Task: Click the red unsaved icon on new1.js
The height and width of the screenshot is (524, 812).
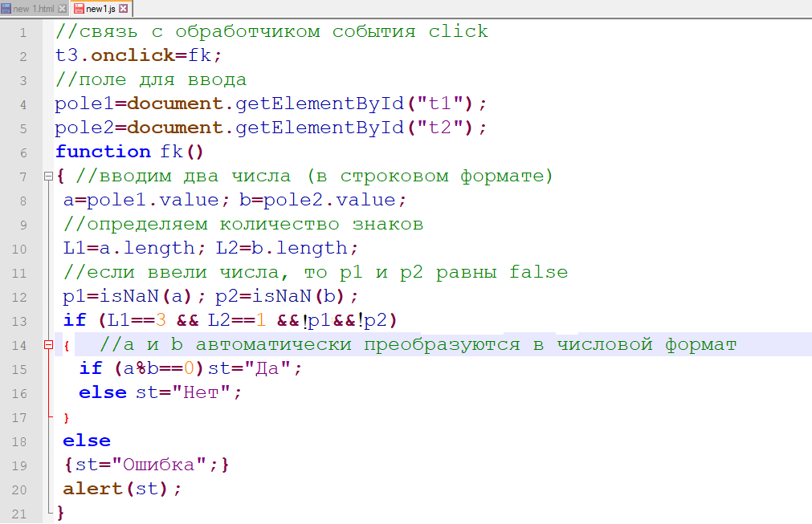Action: pyautogui.click(x=79, y=9)
